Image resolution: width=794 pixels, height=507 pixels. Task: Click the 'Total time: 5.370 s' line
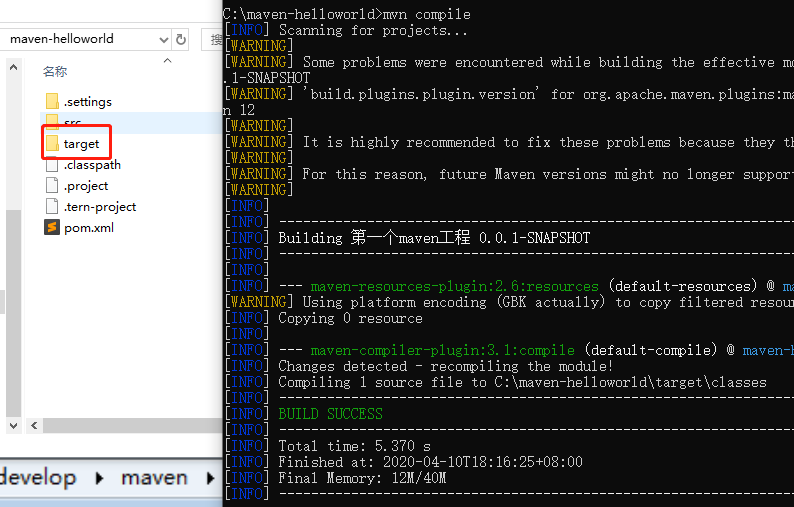pos(354,446)
